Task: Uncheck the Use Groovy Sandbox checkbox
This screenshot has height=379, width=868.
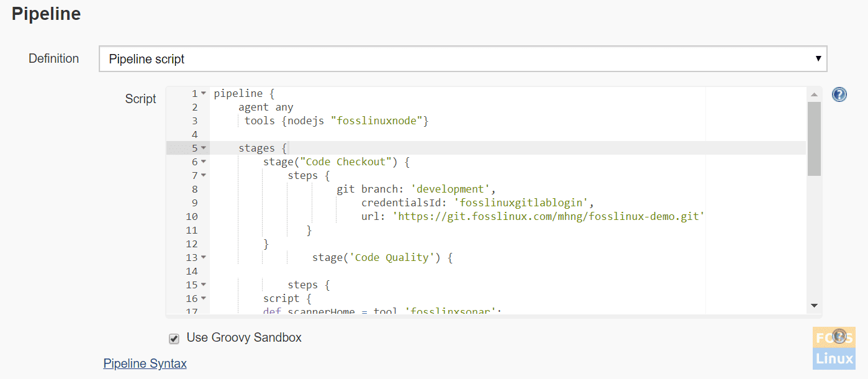Action: click(x=174, y=339)
